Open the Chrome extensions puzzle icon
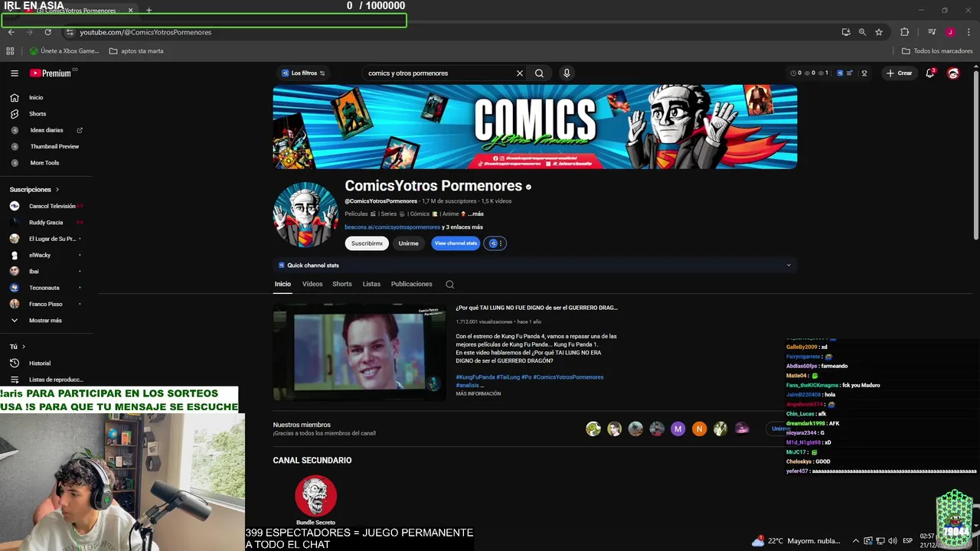The width and height of the screenshot is (980, 551). click(x=905, y=32)
